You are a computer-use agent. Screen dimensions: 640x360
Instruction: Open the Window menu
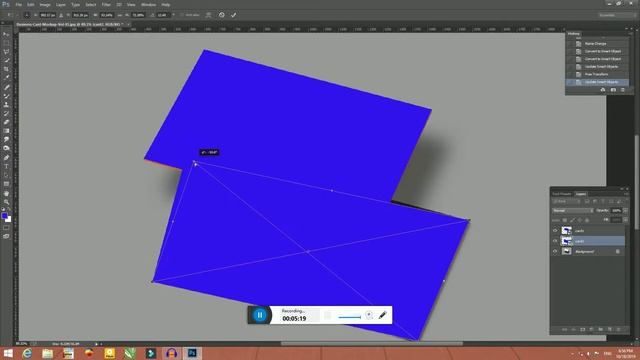[x=148, y=4]
